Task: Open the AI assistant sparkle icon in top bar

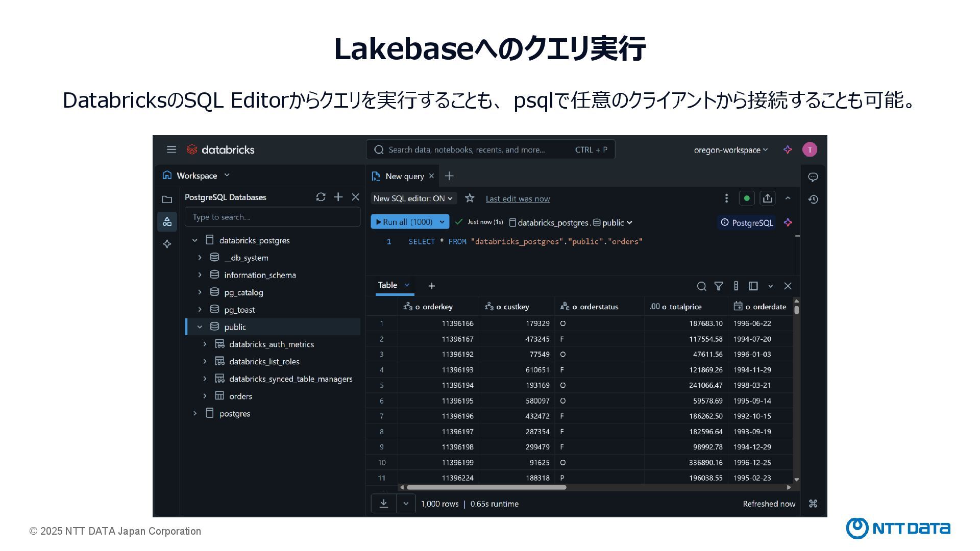Action: click(788, 149)
